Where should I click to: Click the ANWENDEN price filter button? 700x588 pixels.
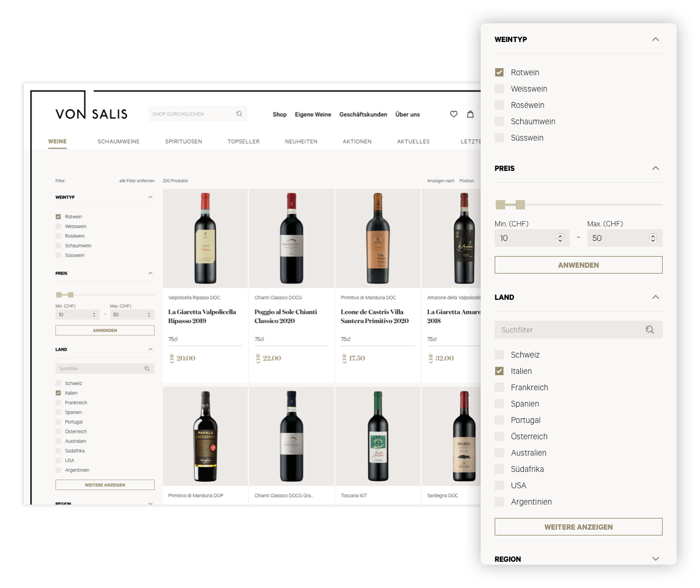point(578,265)
